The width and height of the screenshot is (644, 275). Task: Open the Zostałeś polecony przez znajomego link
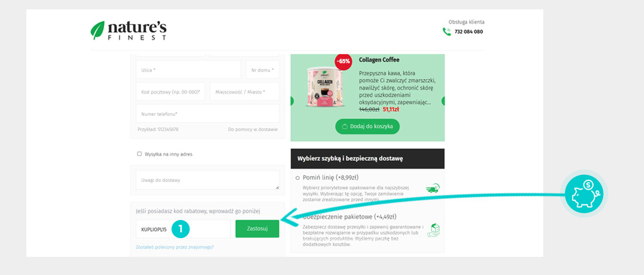click(x=174, y=247)
